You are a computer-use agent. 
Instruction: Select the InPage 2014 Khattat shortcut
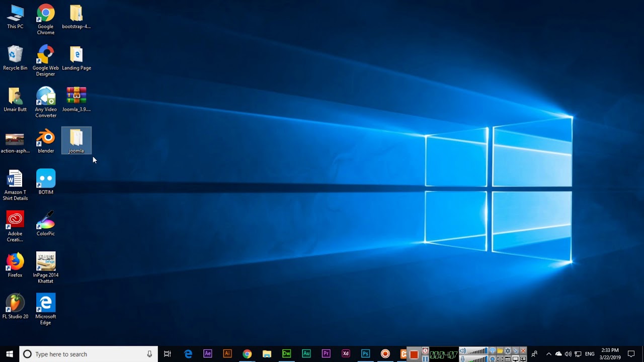pyautogui.click(x=46, y=268)
